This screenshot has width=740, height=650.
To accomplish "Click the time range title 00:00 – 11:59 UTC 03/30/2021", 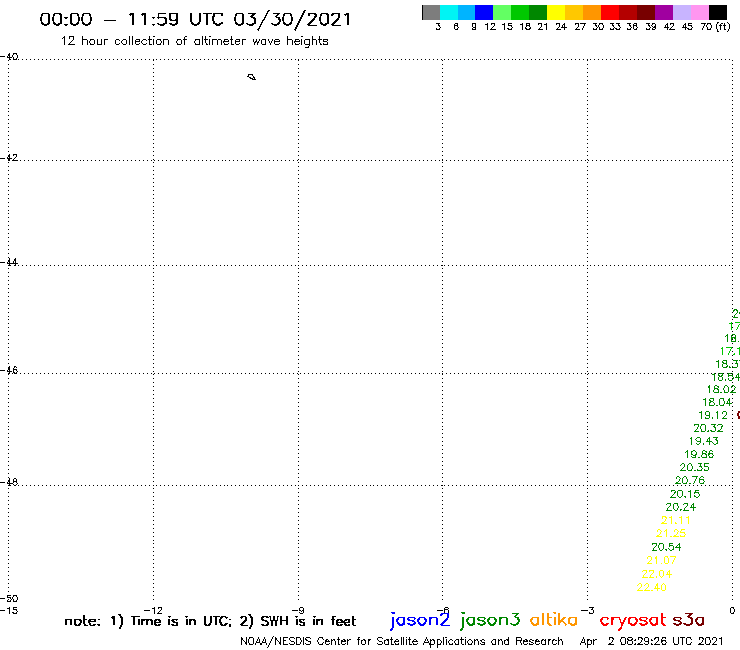I will (x=195, y=19).
